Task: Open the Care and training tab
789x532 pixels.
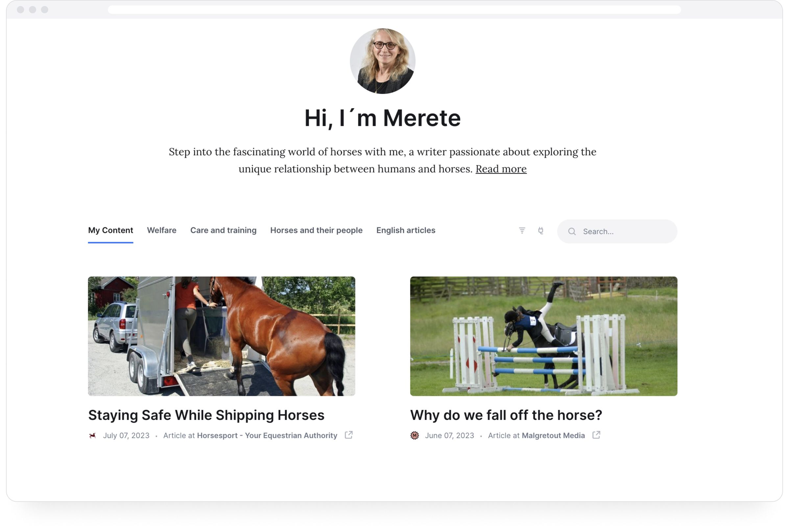Action: pyautogui.click(x=223, y=230)
